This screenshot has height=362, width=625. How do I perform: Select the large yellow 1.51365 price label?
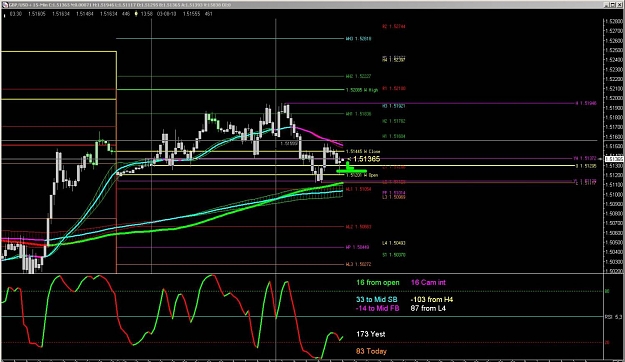(x=367, y=159)
